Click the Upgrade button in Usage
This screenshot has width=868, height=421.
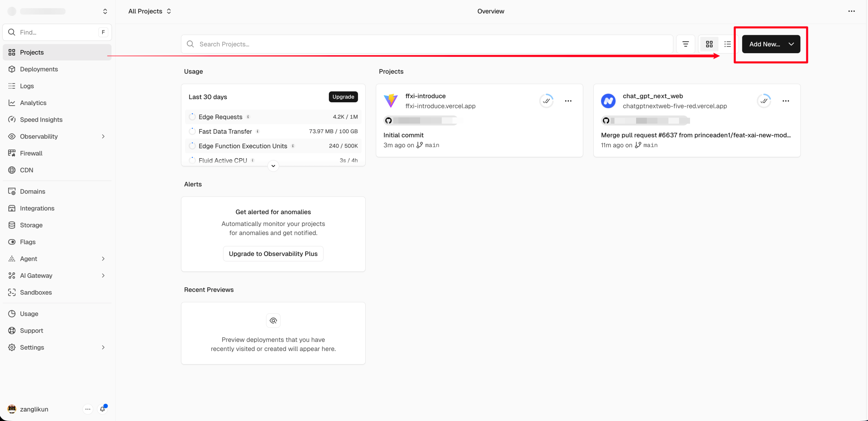tap(343, 97)
